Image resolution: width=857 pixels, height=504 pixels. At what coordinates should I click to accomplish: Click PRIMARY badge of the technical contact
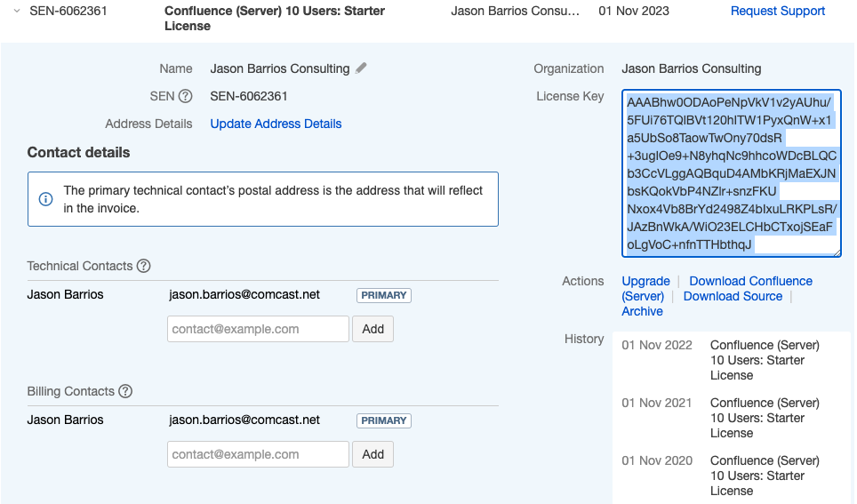384,295
